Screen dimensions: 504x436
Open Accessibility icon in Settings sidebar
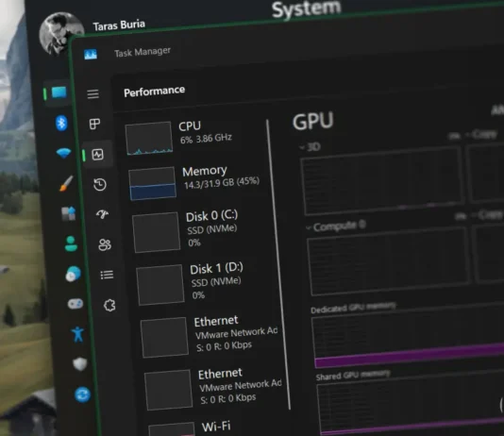(x=77, y=334)
